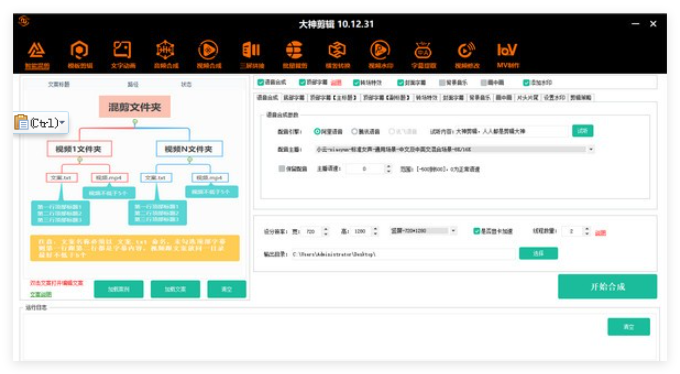Open the 模板剪辑 template editing tool
The image size is (680, 374).
click(x=80, y=55)
